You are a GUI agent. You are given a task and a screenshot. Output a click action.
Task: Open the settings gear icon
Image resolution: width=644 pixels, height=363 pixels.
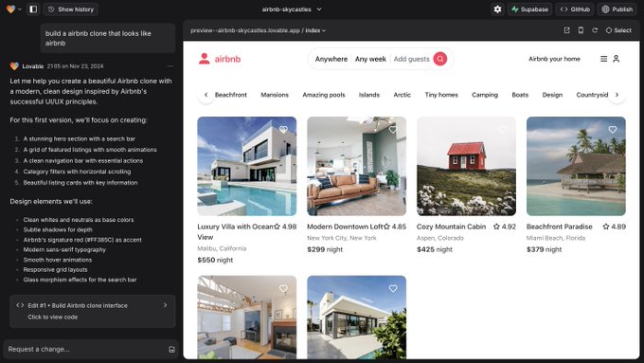click(497, 9)
